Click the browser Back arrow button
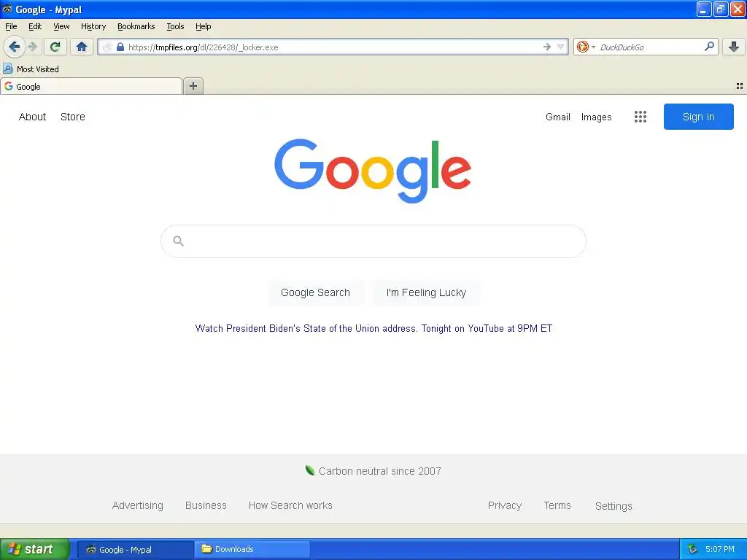 [15, 47]
